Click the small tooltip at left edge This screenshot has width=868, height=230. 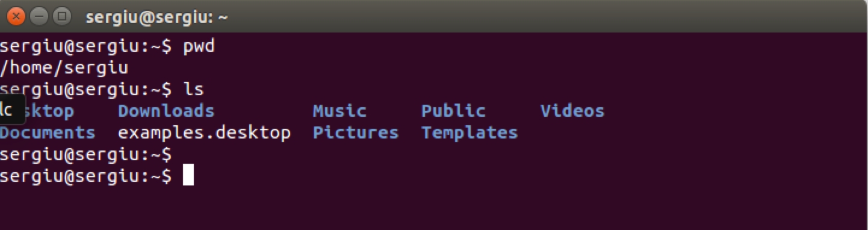tap(12, 110)
